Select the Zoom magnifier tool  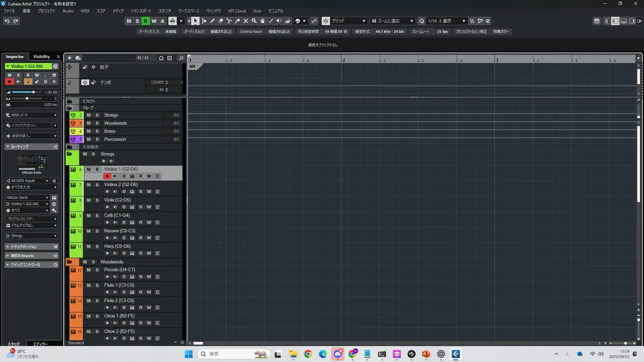coord(254,21)
